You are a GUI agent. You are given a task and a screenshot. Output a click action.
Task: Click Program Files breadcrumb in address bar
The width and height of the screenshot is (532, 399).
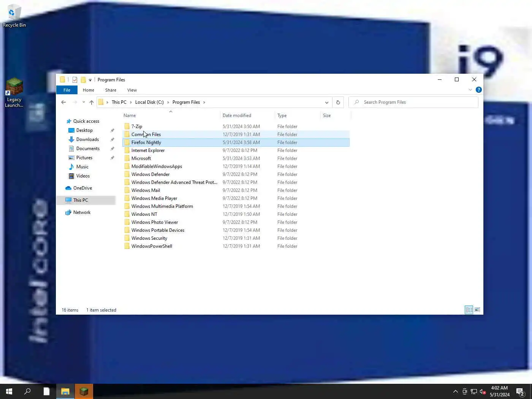click(186, 102)
